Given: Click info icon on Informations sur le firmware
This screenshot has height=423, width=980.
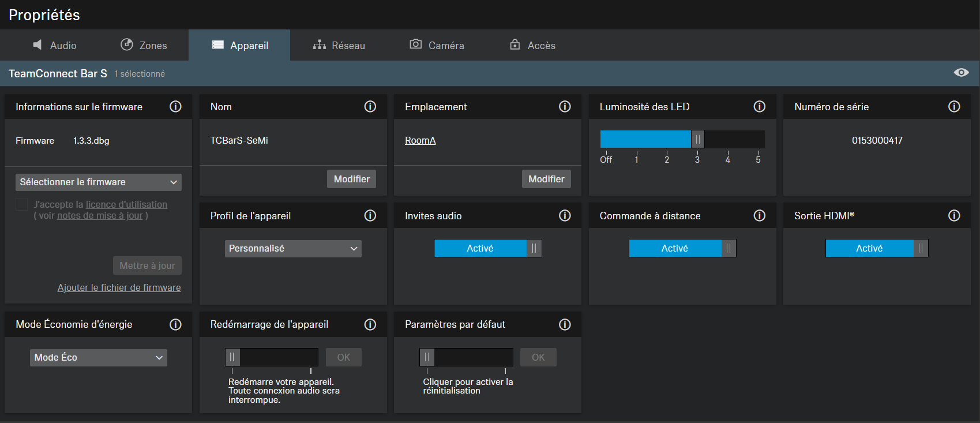Looking at the screenshot, I should point(175,107).
